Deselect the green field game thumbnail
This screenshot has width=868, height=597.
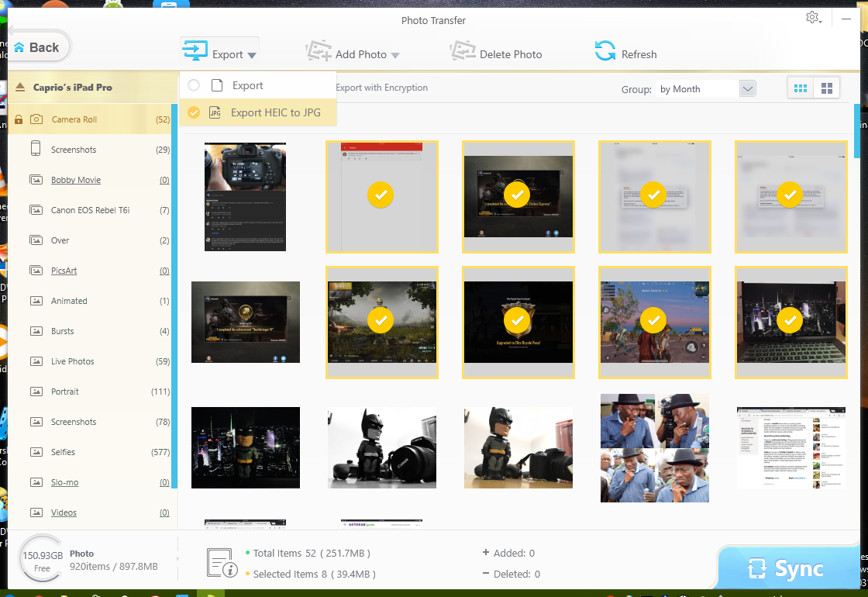[x=382, y=323]
